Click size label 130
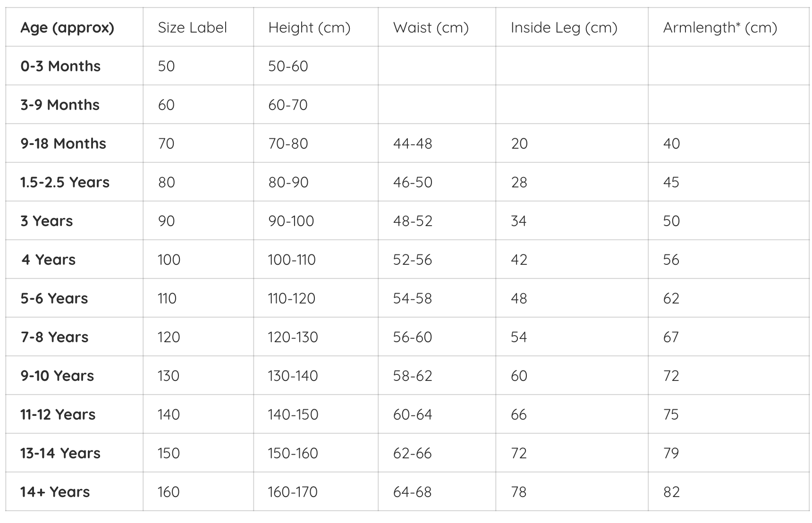Screen dimensions: 812x523 (x=169, y=376)
